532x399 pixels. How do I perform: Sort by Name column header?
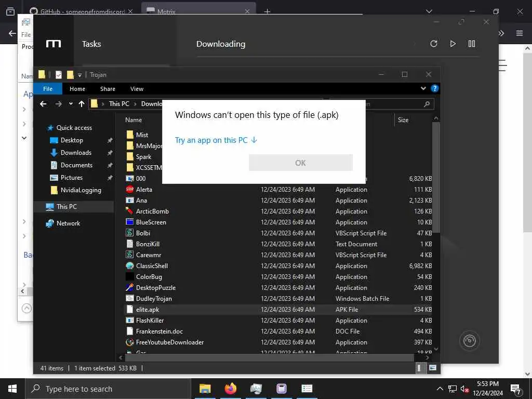(134, 120)
